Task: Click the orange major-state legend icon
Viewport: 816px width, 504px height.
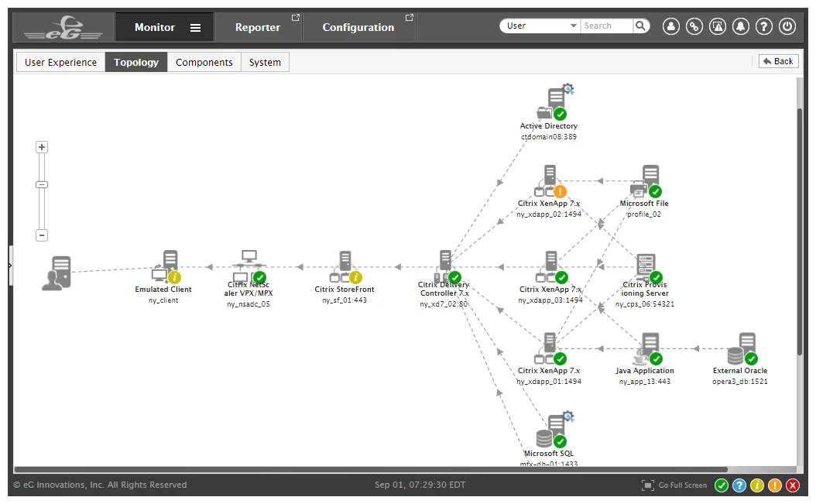Action: [775, 485]
